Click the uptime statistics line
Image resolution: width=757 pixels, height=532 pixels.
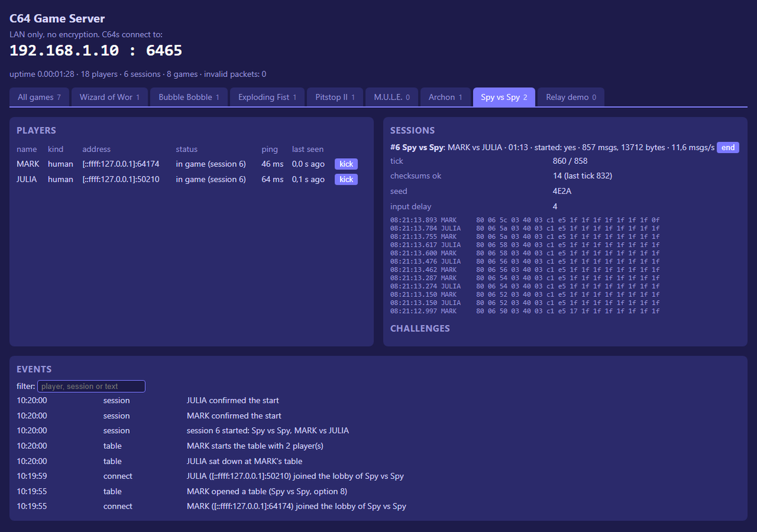click(x=138, y=74)
